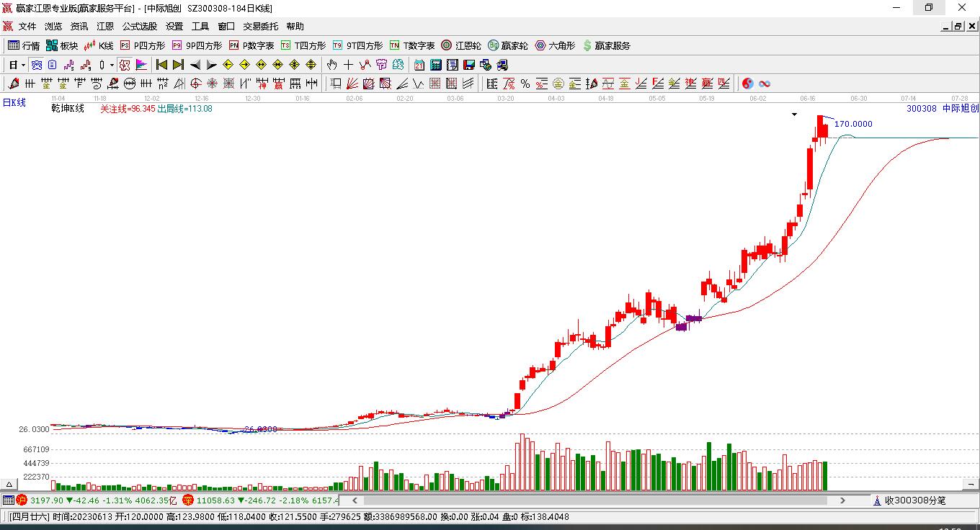Image resolution: width=980 pixels, height=530 pixels.
Task: Click the 乾坤K线 indicator label
Action: point(68,109)
